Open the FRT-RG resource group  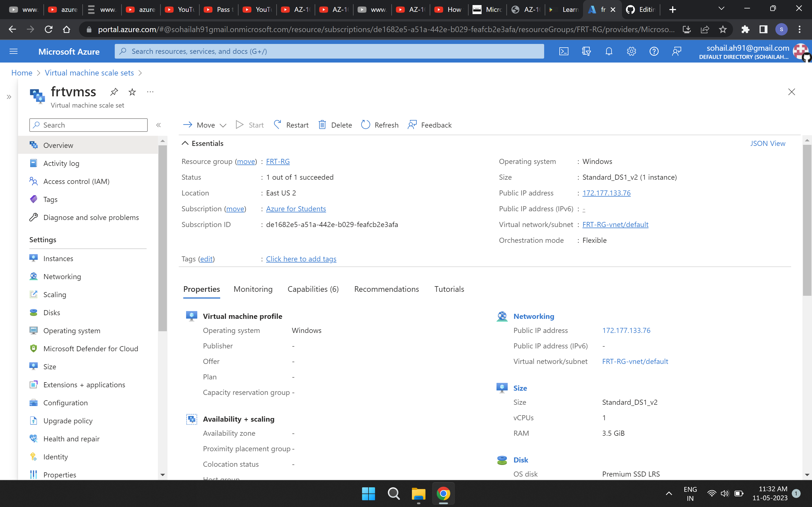click(x=277, y=161)
